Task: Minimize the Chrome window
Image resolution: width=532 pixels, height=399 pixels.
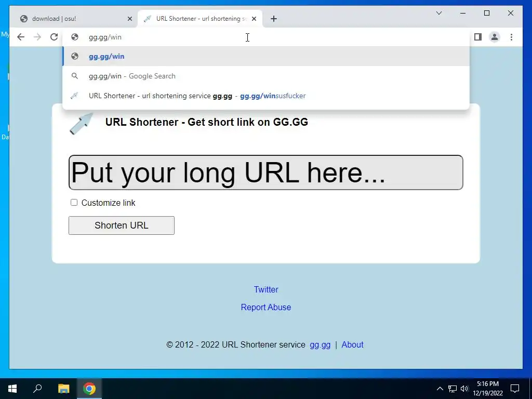Action: tap(463, 13)
